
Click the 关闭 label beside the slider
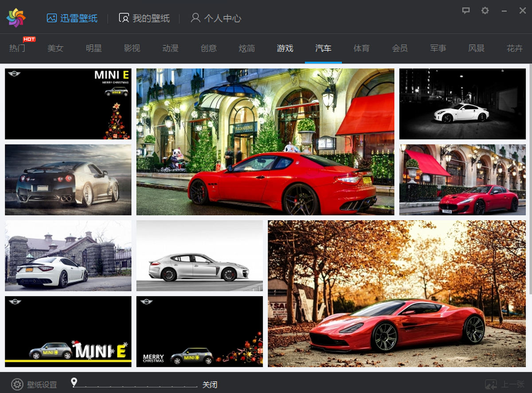point(210,385)
